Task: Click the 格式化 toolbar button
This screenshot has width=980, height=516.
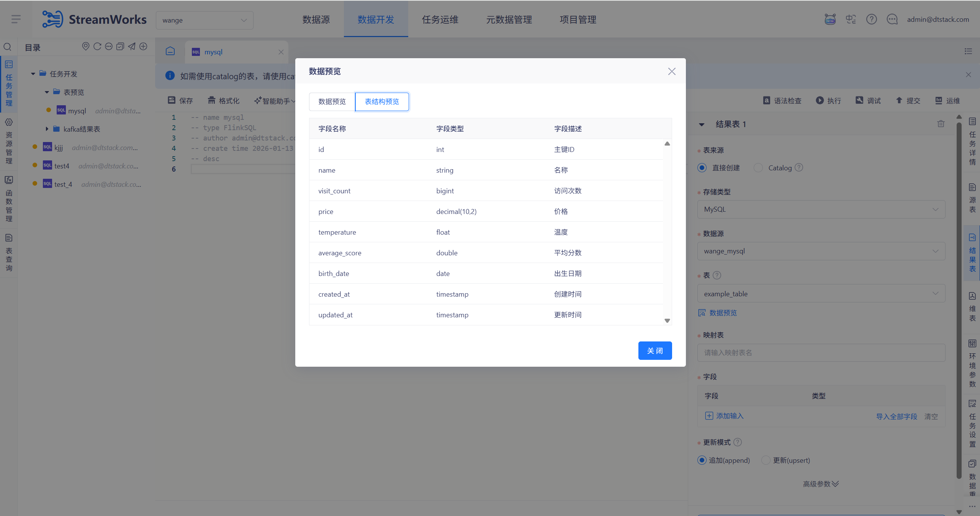Action: 224,101
